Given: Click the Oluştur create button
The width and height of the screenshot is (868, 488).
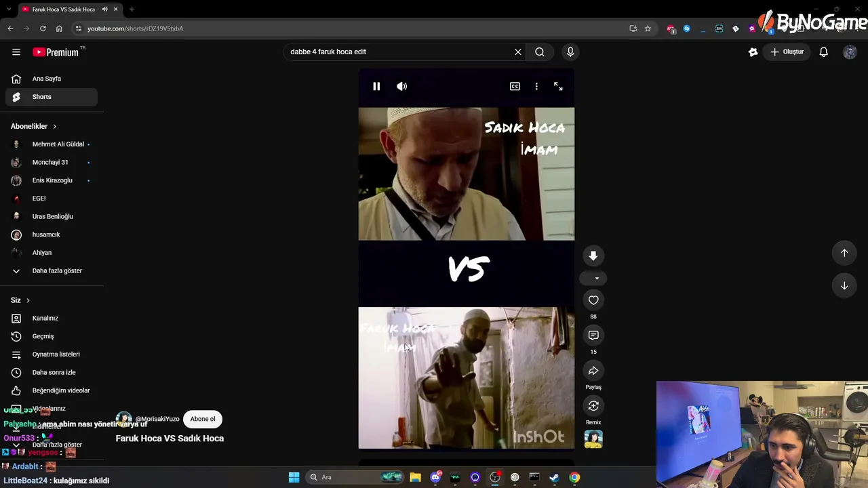Looking at the screenshot, I should tap(787, 52).
